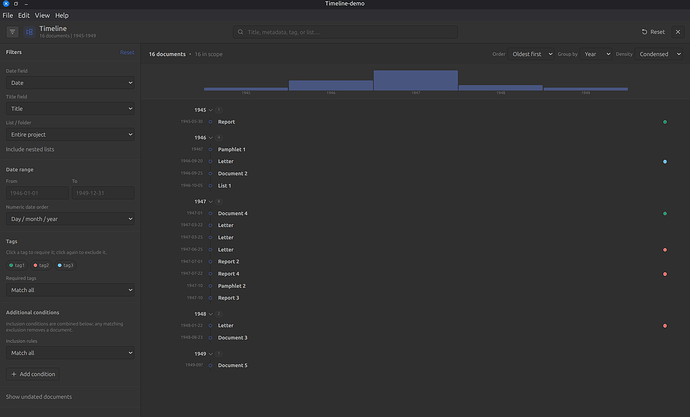Collapse the 1945 year group
This screenshot has height=417, width=690.
pos(210,110)
